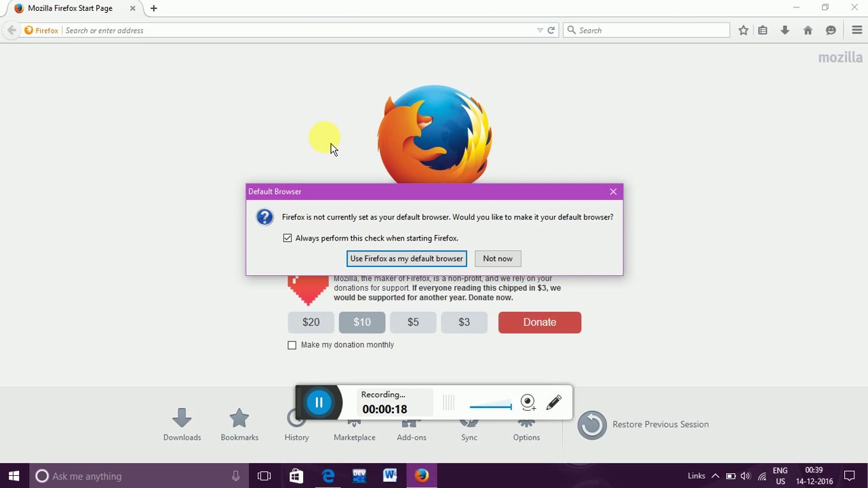868x488 pixels.
Task: Choose Not now in the dialog
Action: click(x=498, y=258)
